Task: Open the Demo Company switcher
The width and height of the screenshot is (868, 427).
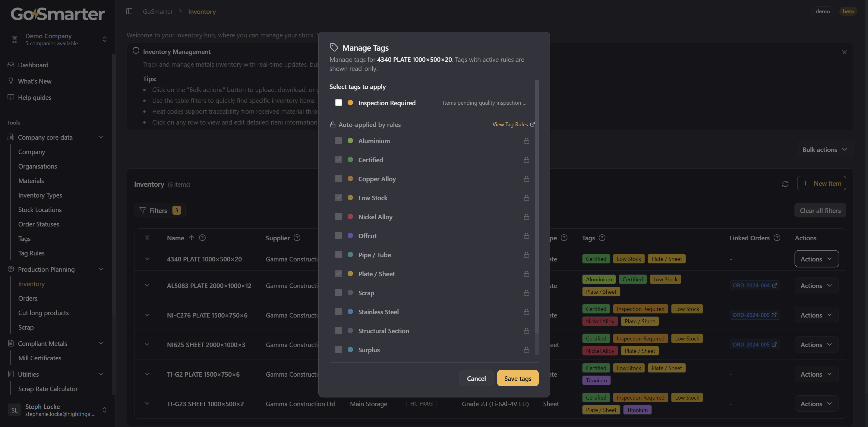Action: pyautogui.click(x=58, y=39)
